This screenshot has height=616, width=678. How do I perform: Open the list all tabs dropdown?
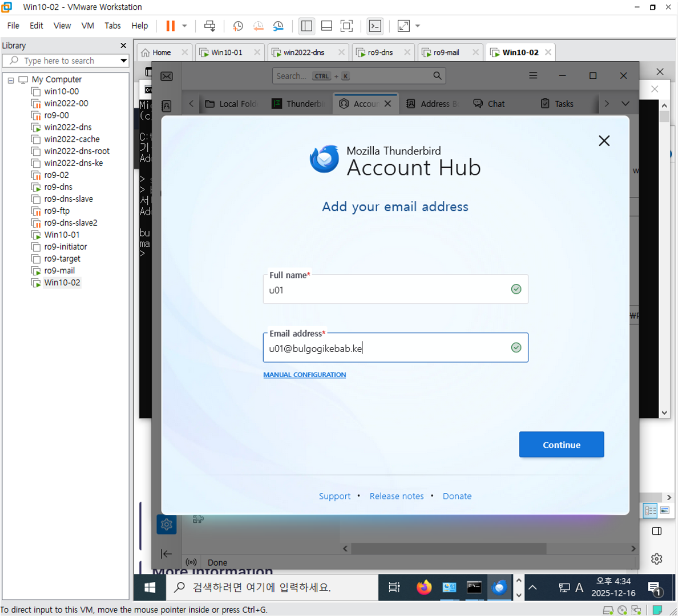[x=625, y=104]
